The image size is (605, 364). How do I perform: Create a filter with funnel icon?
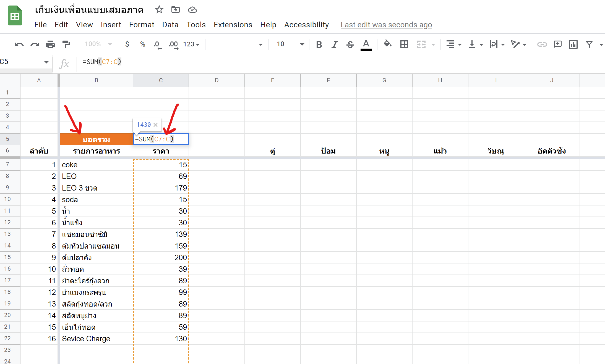click(589, 44)
